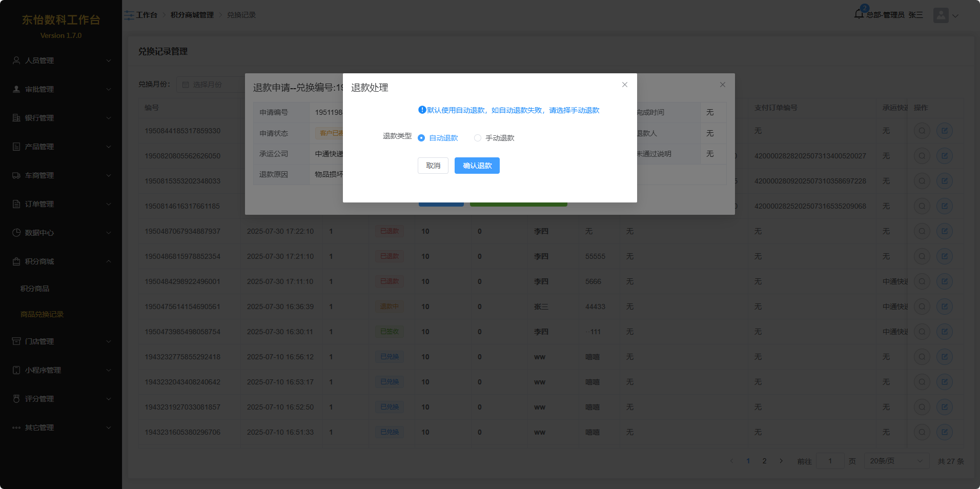This screenshot has height=489, width=980.
Task: Click the notification bell icon
Action: coord(859,14)
